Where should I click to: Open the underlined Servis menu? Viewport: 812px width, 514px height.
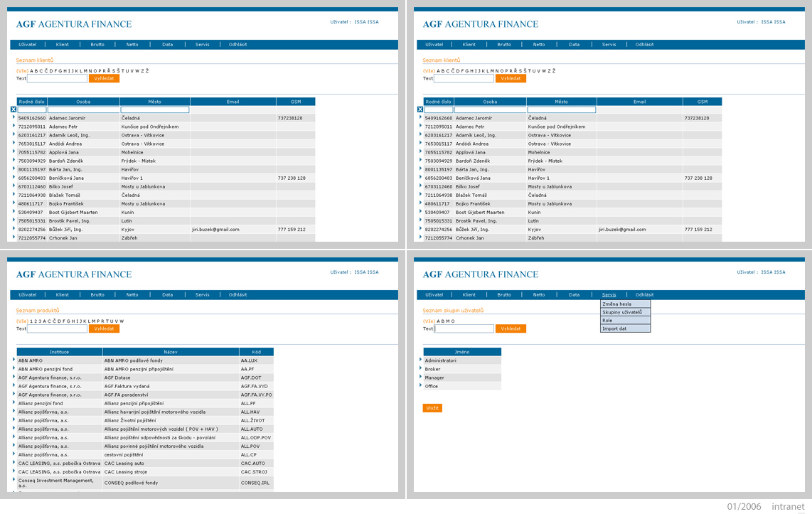click(609, 294)
